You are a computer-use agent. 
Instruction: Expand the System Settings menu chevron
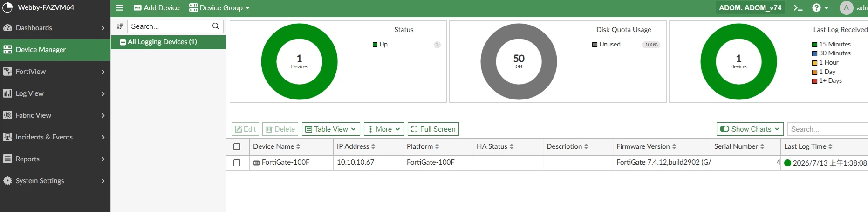103,181
